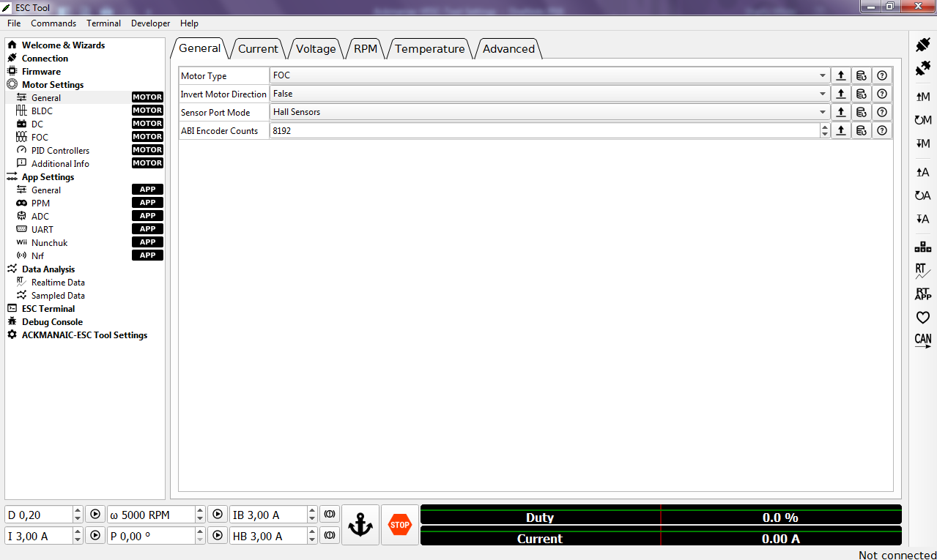
Task: Click the disconnect plug icon in right toolbar
Action: pyautogui.click(x=922, y=69)
